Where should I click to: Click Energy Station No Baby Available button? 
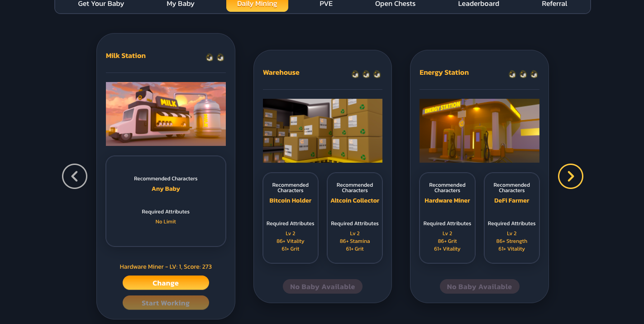[479, 286]
